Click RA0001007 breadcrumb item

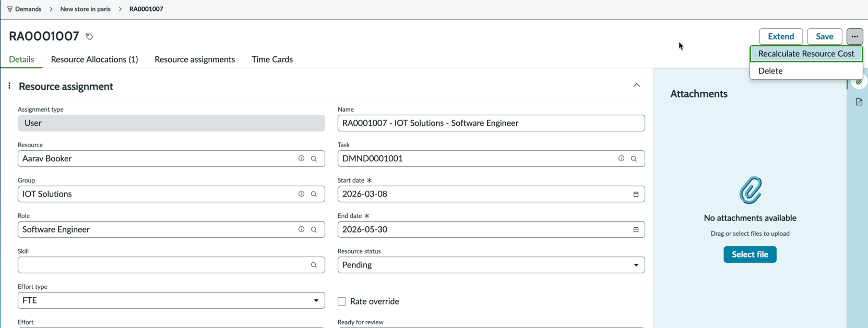pyautogui.click(x=146, y=9)
